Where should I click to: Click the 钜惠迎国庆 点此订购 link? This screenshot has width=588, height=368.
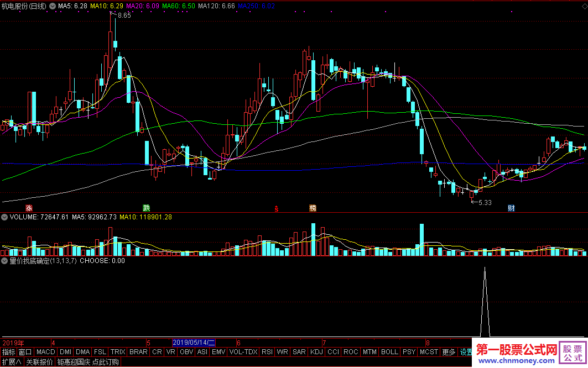[x=88, y=362]
